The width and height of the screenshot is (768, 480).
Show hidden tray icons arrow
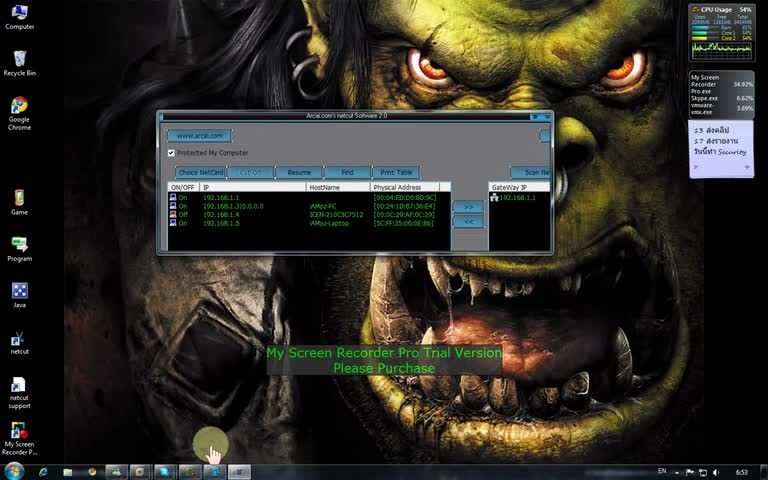pyautogui.click(x=677, y=473)
